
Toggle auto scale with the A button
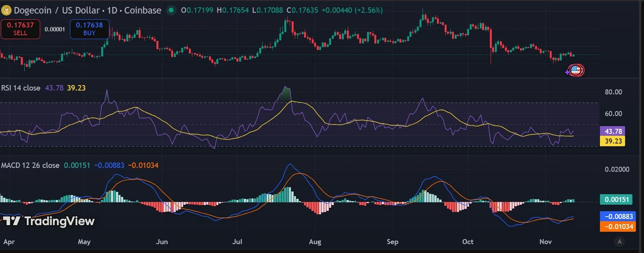pos(619,242)
